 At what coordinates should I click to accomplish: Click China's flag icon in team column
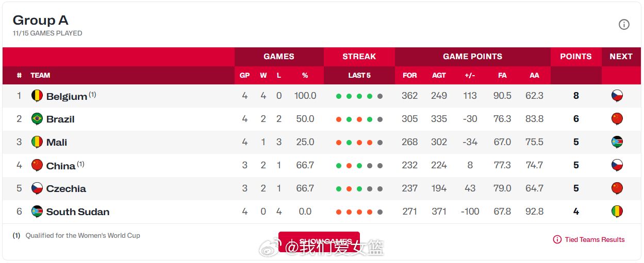coord(37,165)
